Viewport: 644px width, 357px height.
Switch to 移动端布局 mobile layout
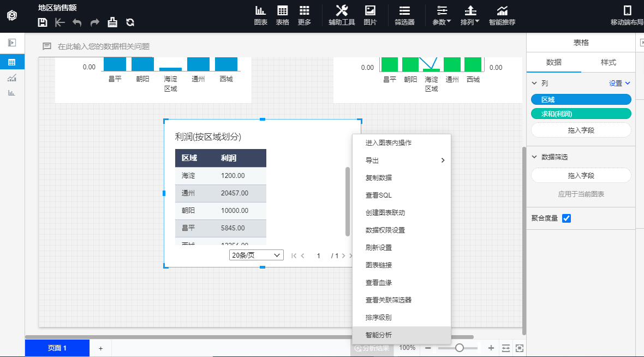click(x=627, y=15)
